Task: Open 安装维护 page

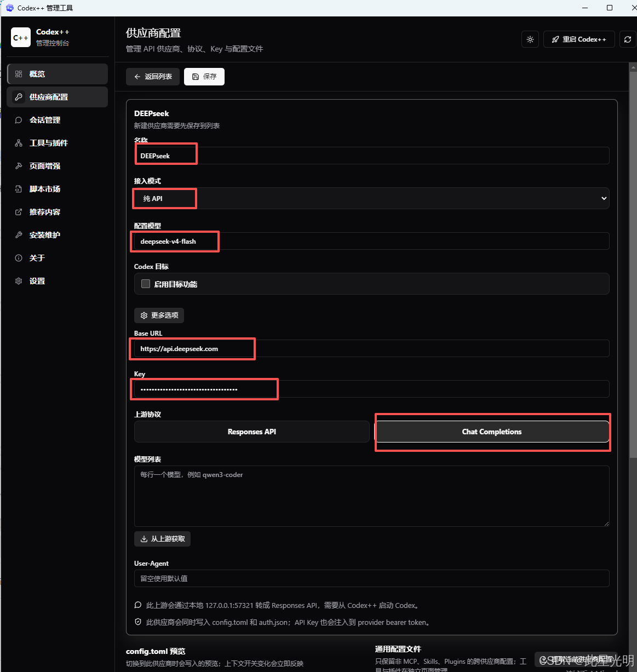Action: (58, 235)
